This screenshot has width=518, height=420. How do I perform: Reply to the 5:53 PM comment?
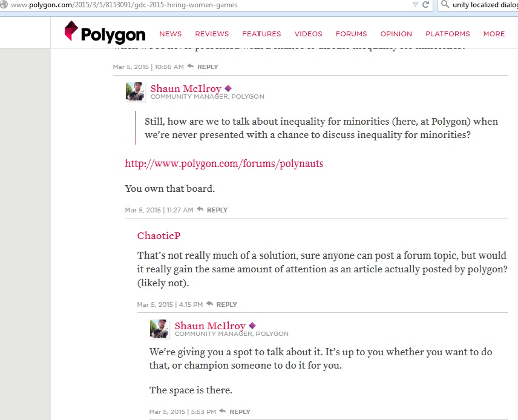(x=240, y=412)
